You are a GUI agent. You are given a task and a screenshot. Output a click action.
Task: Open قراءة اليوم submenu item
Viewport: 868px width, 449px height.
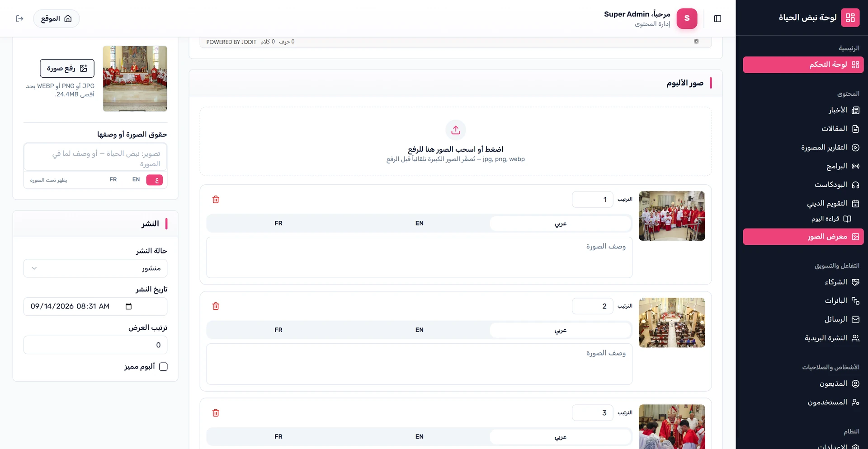point(831,219)
